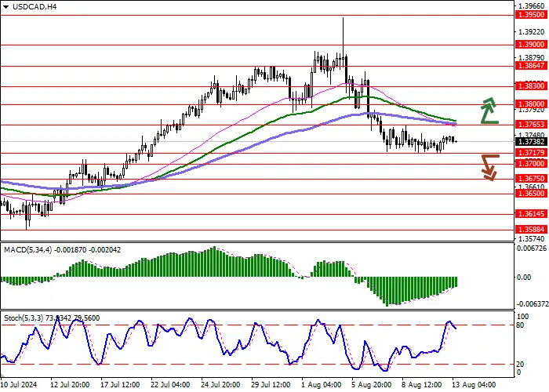The image size is (549, 392).
Task: Click the current price 1.37382 label
Action: coord(531,142)
